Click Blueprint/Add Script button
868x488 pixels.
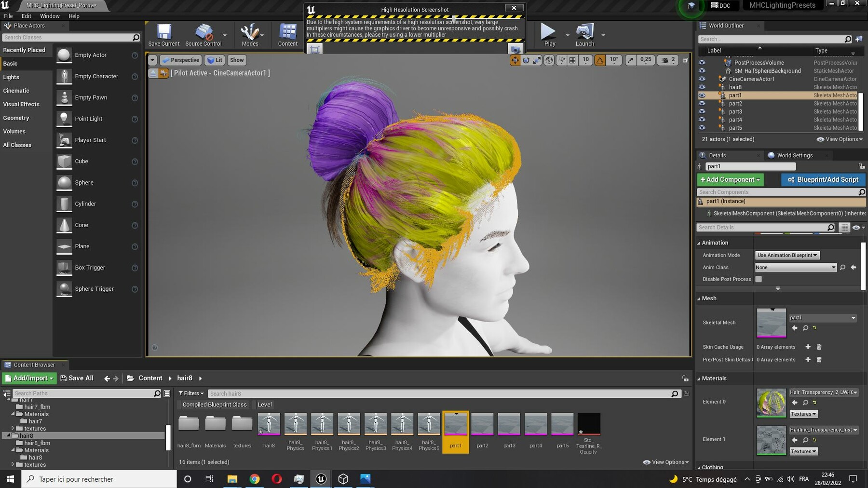click(x=823, y=179)
